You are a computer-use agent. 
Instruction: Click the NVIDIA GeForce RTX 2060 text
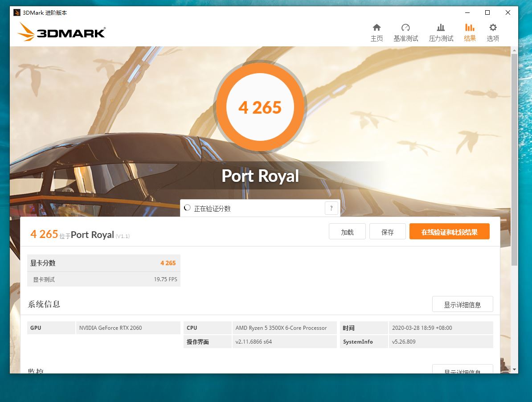pos(110,328)
